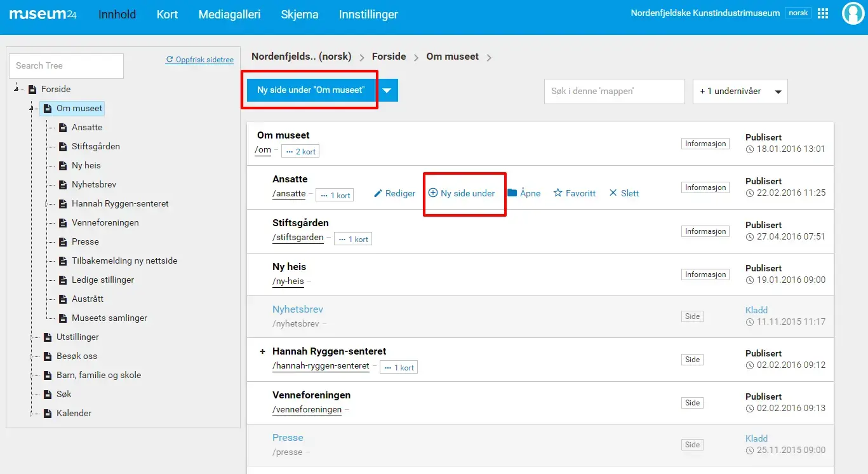This screenshot has height=474, width=868.
Task: Select Barn, familie og skole in tree
Action: pyautogui.click(x=99, y=375)
